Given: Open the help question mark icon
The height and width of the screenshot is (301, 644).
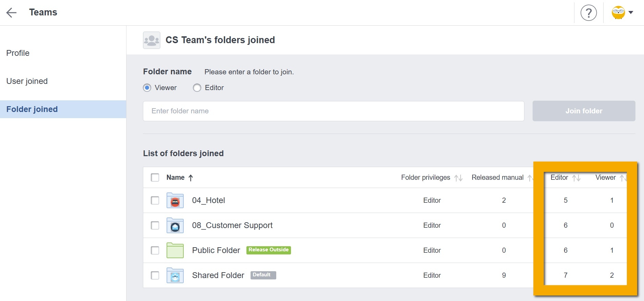Looking at the screenshot, I should pyautogui.click(x=588, y=13).
